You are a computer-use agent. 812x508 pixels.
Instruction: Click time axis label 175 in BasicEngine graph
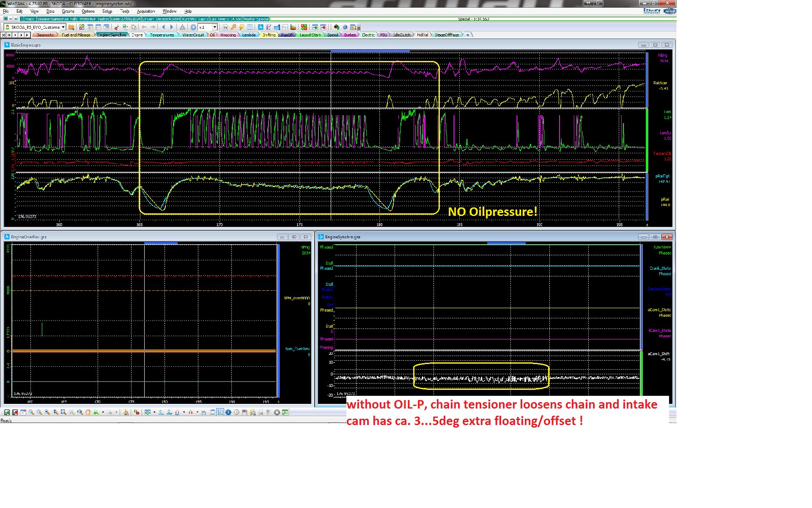(299, 225)
